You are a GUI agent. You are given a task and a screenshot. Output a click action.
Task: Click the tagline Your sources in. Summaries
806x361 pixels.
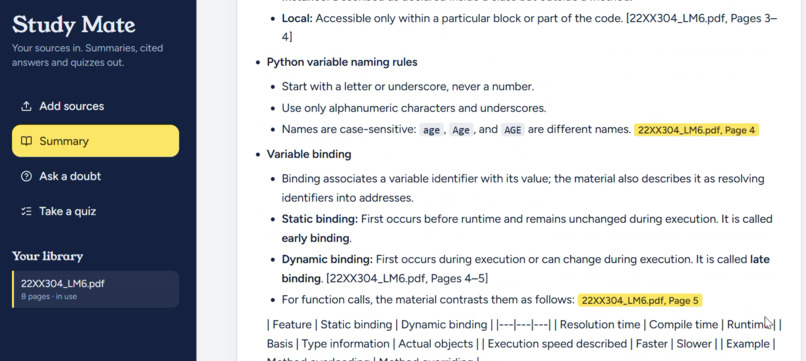point(87,56)
